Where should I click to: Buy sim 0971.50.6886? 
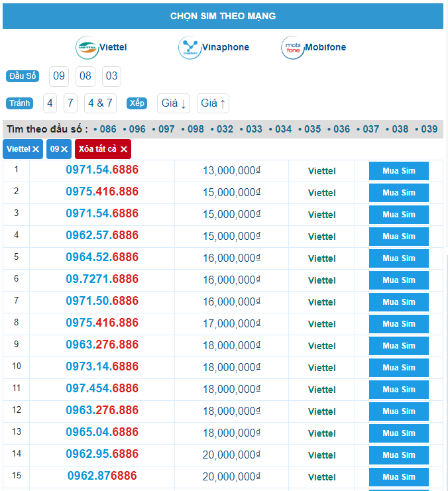399,302
